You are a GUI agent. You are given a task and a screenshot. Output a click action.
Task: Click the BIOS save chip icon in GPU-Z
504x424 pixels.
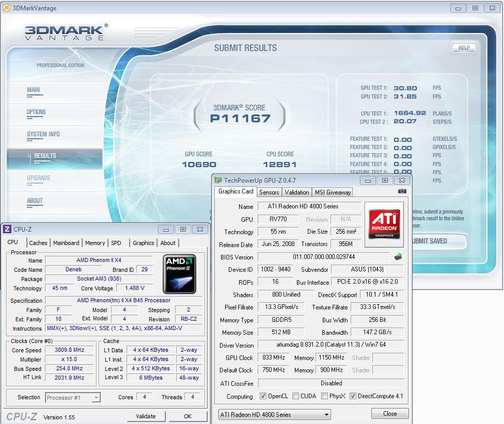coord(398,256)
